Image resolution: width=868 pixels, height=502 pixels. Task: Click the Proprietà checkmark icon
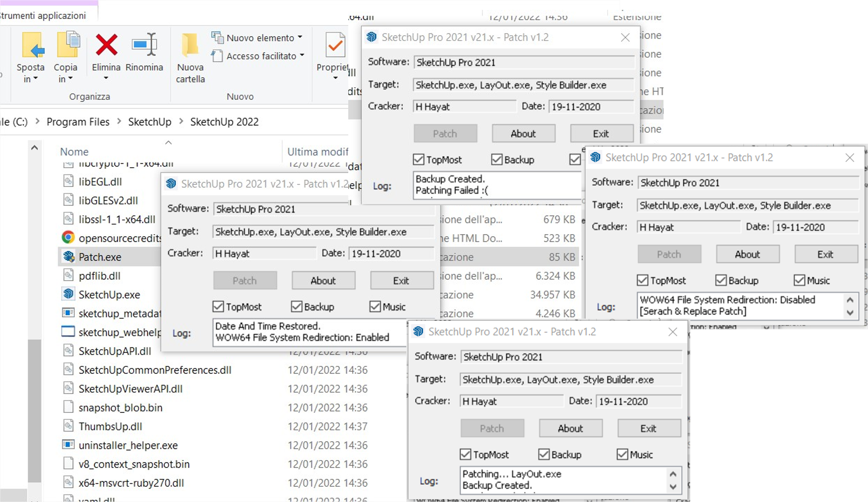pos(335,45)
